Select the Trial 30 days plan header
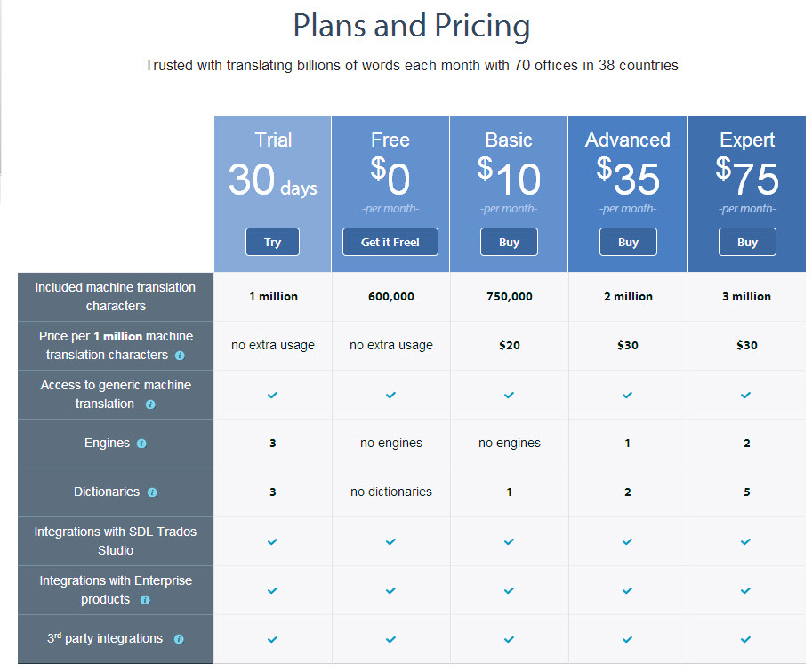This screenshot has width=812, height=672. pos(273,194)
